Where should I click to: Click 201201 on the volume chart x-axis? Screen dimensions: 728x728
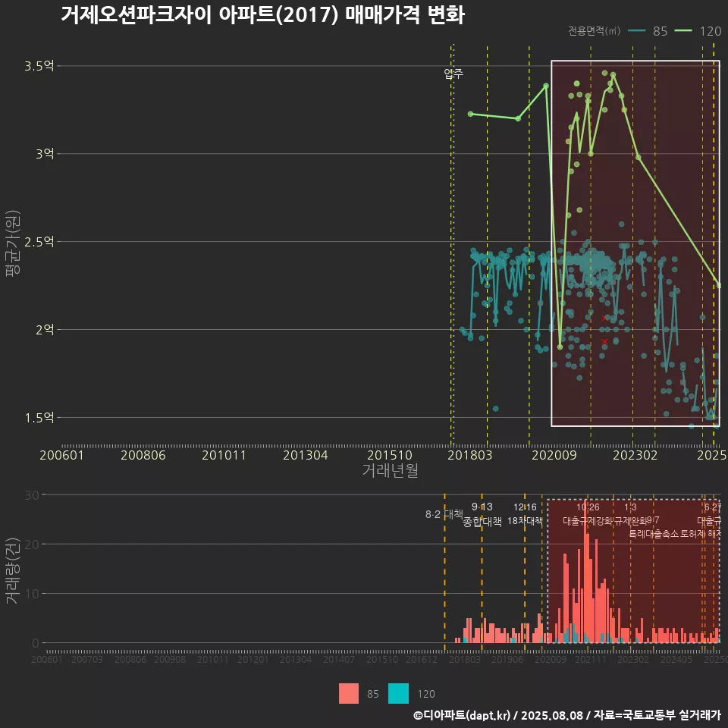(x=253, y=659)
